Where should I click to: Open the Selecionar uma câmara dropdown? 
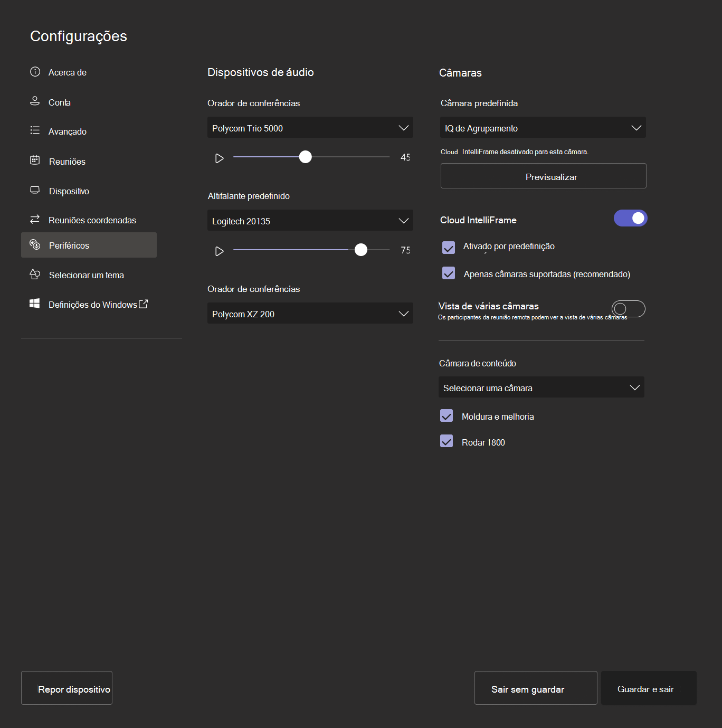(x=541, y=387)
